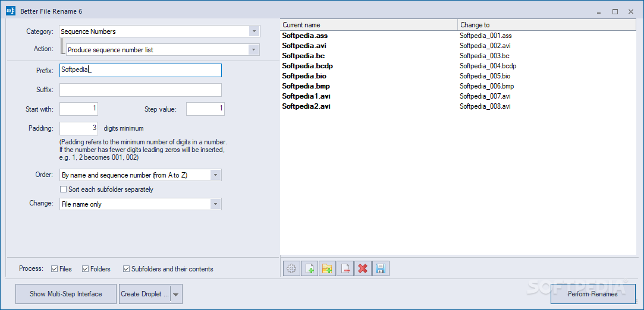Click the blue floppy disk save icon

381,269
